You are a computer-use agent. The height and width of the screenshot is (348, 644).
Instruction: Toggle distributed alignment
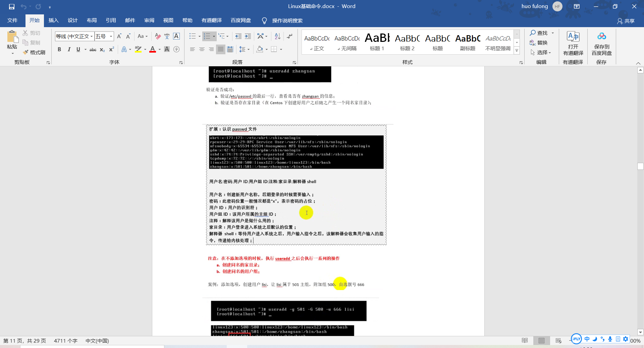(x=230, y=50)
